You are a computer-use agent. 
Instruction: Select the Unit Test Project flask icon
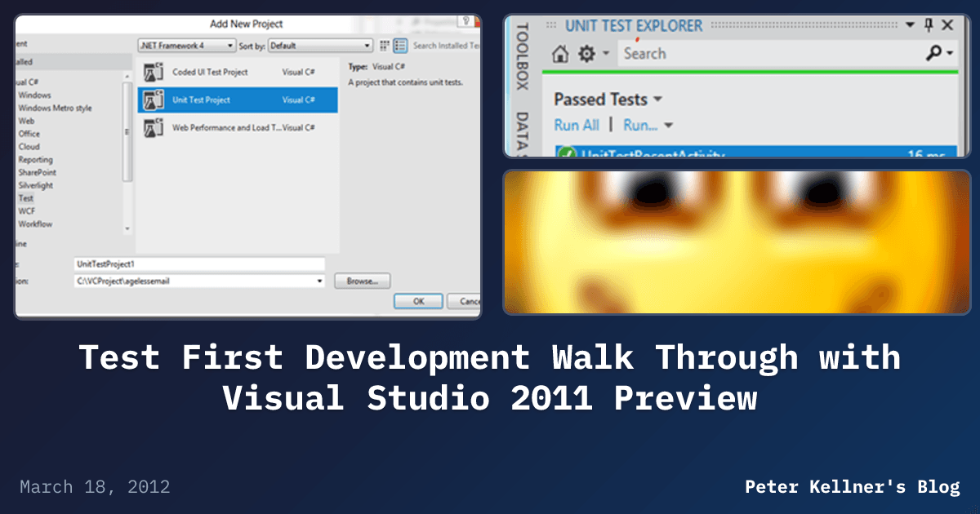(x=153, y=100)
